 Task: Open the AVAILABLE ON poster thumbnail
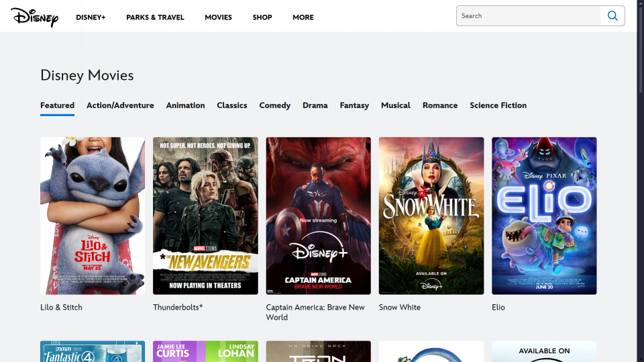(544, 351)
